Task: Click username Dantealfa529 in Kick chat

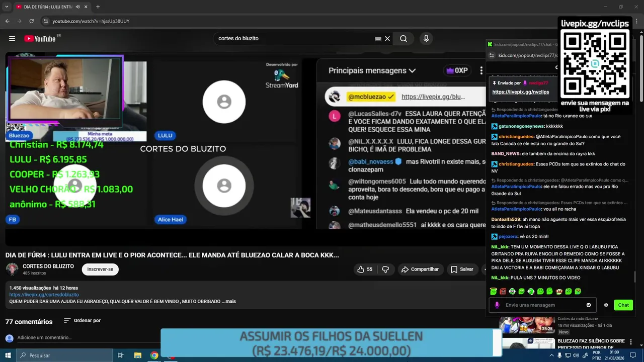Action: (x=506, y=219)
